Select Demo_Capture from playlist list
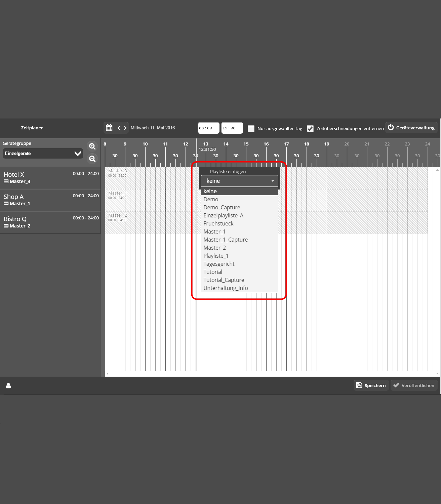Viewport: 441px width, 504px height. (x=222, y=207)
